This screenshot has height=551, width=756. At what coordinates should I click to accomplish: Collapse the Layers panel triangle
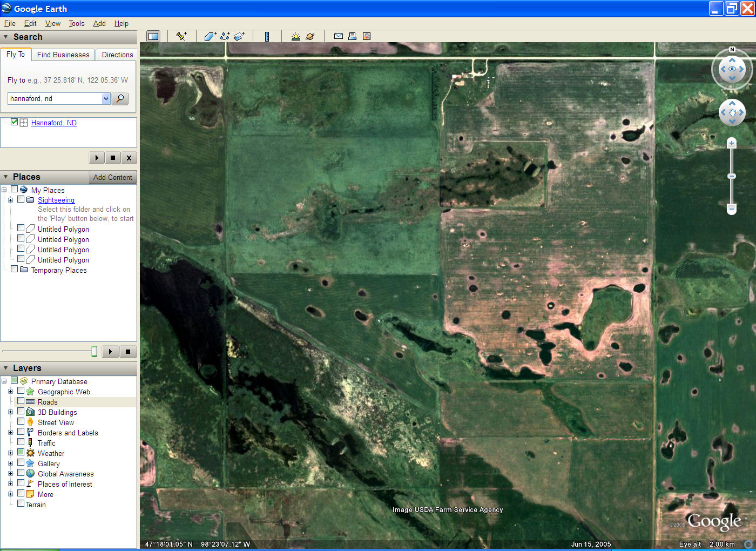point(6,368)
